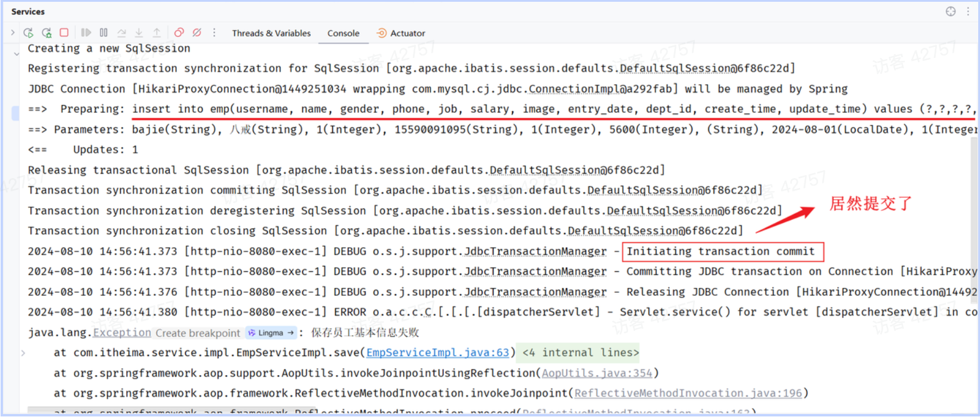Click the Step Over icon
This screenshot has width=980, height=417.
pyautogui.click(x=121, y=33)
